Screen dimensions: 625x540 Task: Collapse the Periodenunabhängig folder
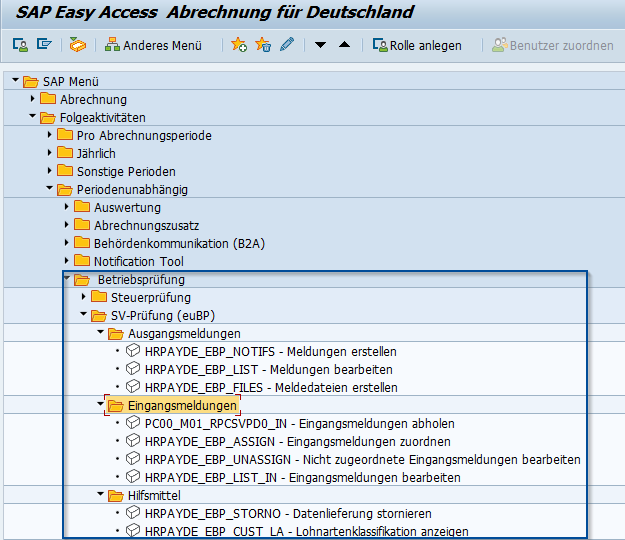(x=49, y=189)
